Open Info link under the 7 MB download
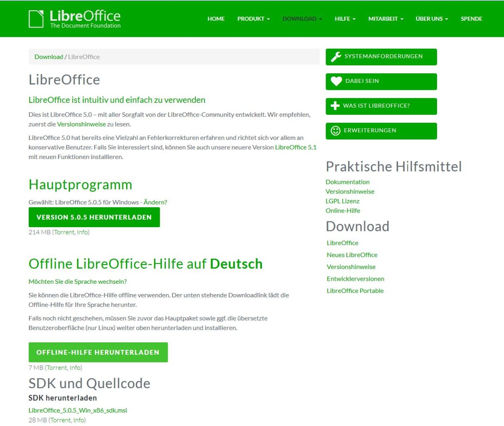504x426 pixels. [75, 368]
